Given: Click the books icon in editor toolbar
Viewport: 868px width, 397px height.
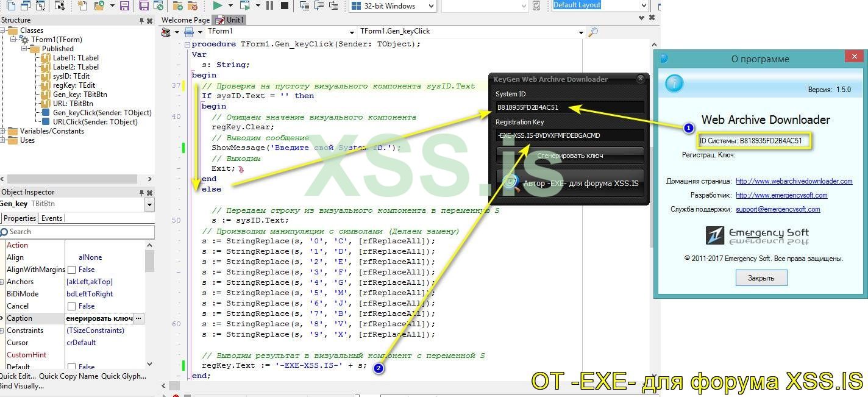Looking at the screenshot, I should (166, 32).
